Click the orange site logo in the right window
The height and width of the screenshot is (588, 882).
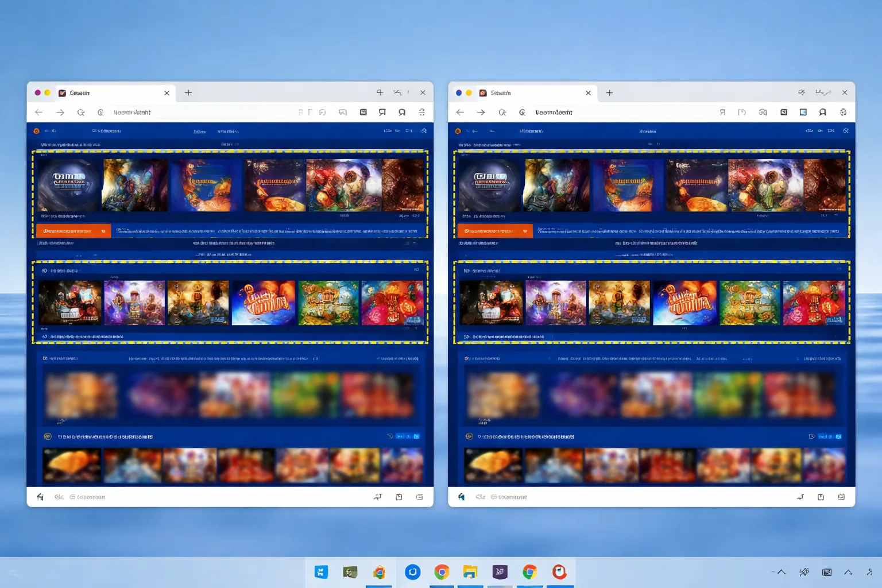(x=458, y=131)
